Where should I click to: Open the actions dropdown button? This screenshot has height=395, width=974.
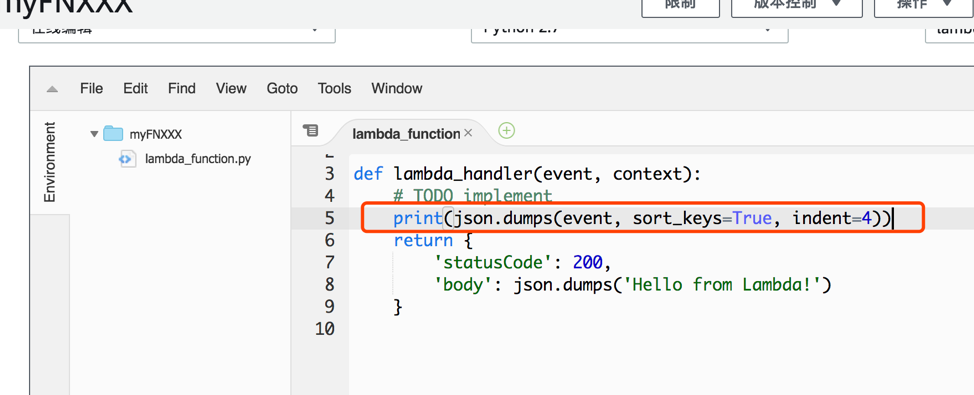(924, 6)
